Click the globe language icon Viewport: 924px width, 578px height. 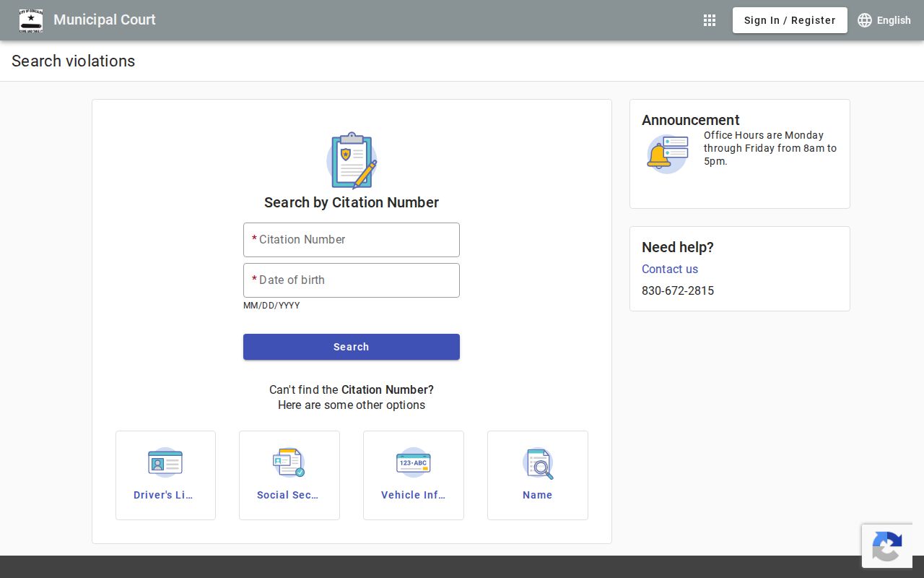(865, 20)
